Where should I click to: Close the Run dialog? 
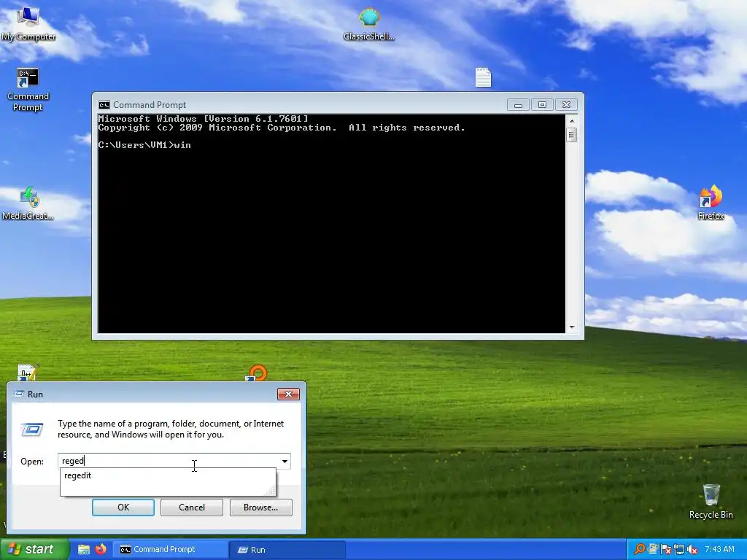tap(288, 394)
